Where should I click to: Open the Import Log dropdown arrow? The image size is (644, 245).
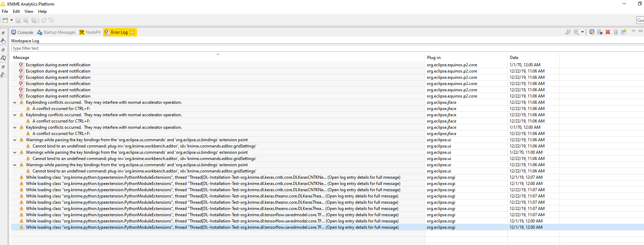[x=582, y=32]
